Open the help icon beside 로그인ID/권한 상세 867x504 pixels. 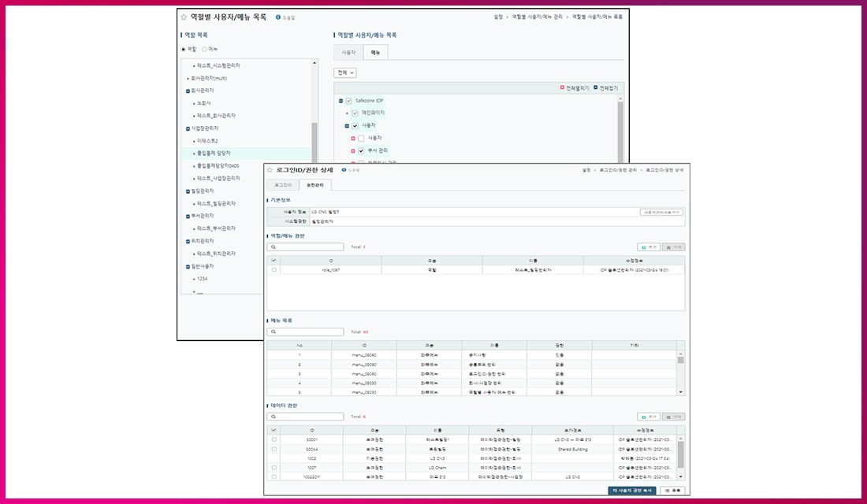344,169
